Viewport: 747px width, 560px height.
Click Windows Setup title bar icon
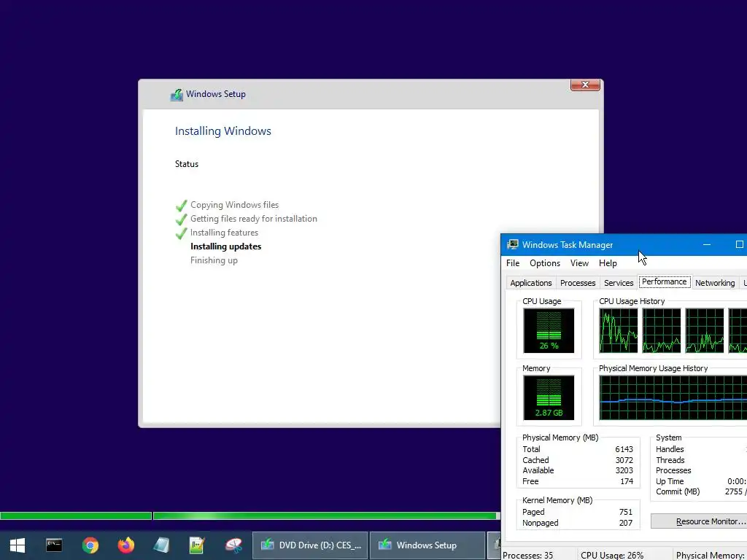177,94
